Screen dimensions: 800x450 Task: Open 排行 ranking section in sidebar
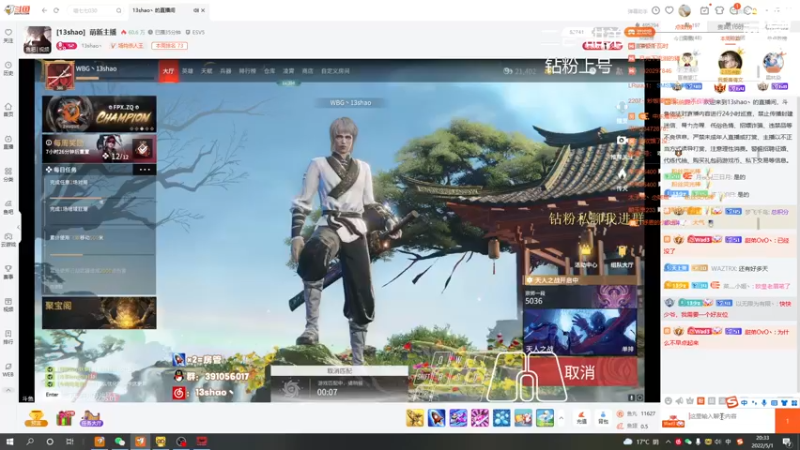(x=8, y=337)
